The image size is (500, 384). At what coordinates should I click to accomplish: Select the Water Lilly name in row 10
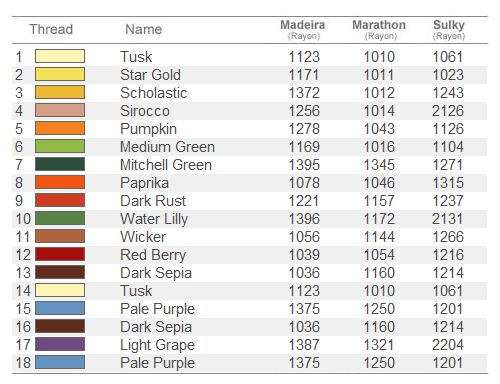[x=154, y=219]
